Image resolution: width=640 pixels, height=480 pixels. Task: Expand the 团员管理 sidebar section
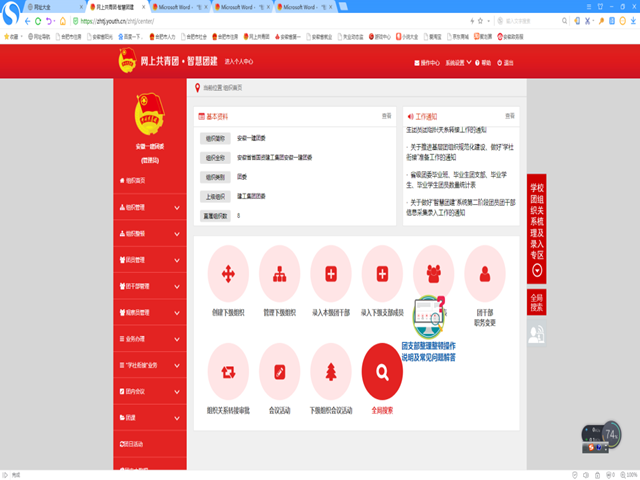point(149,259)
